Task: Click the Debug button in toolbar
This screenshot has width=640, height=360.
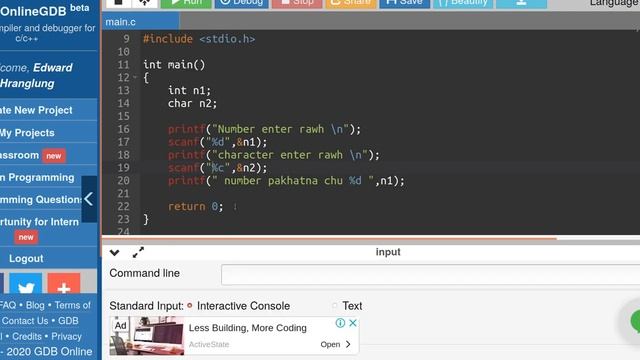Action: (242, 3)
